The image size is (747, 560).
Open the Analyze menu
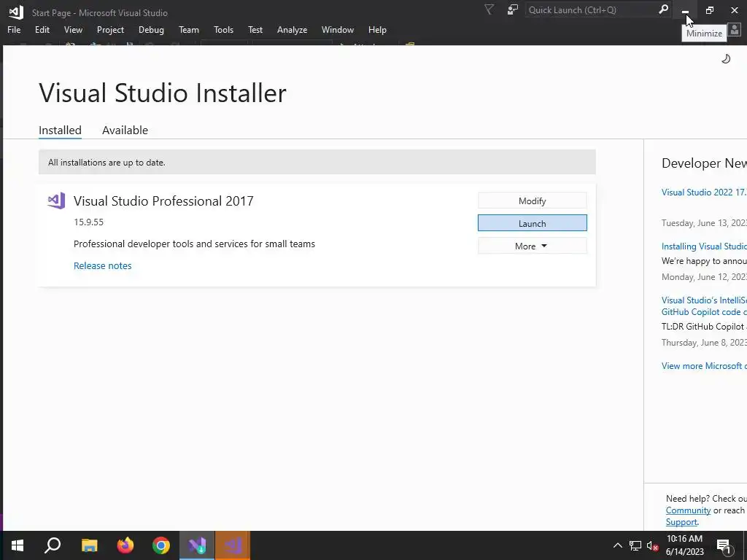tap(292, 29)
